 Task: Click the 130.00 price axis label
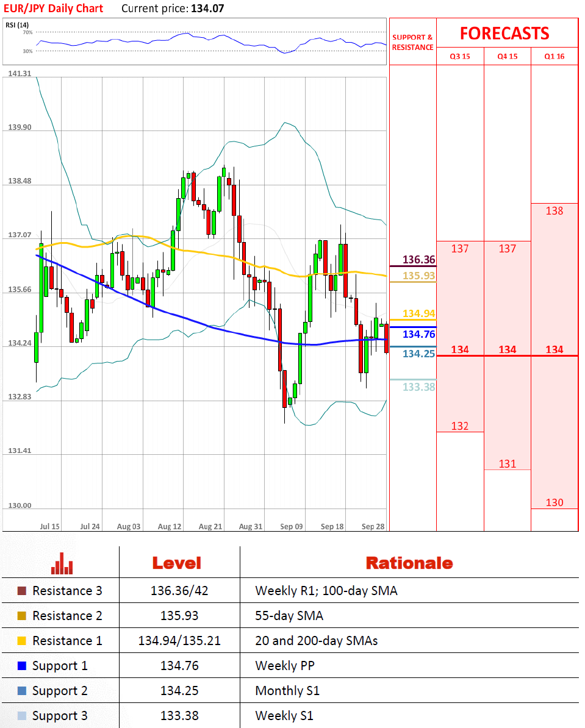20,505
